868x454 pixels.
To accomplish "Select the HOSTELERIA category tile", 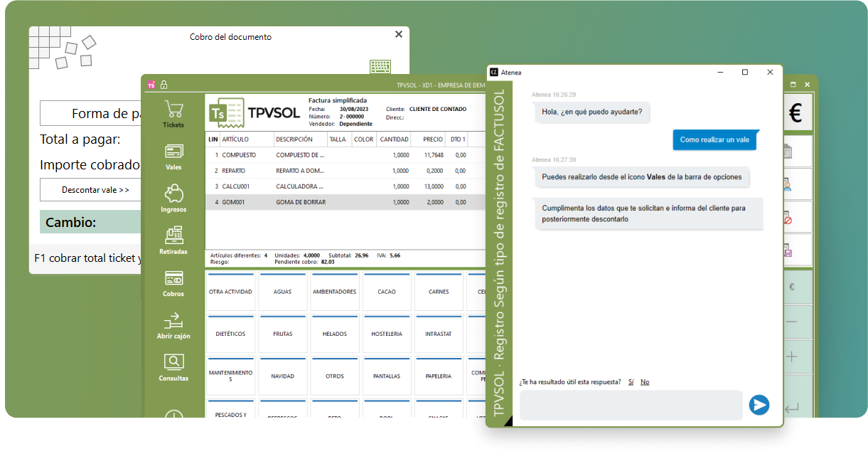I will coord(387,334).
